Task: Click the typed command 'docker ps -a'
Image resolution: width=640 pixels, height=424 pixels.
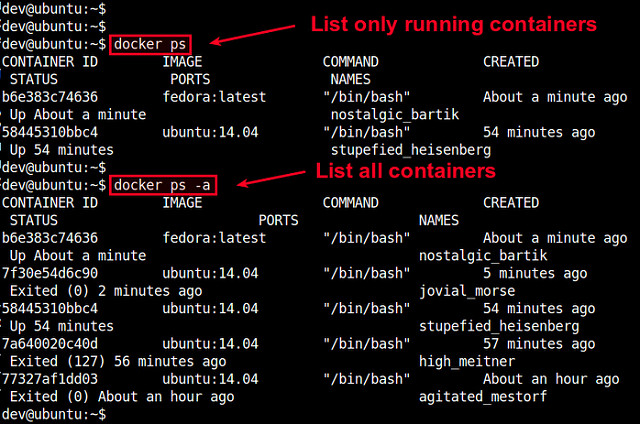Action: [x=162, y=185]
